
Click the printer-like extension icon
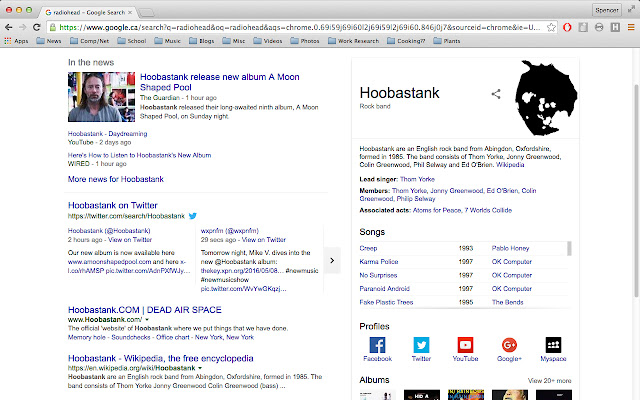599,27
